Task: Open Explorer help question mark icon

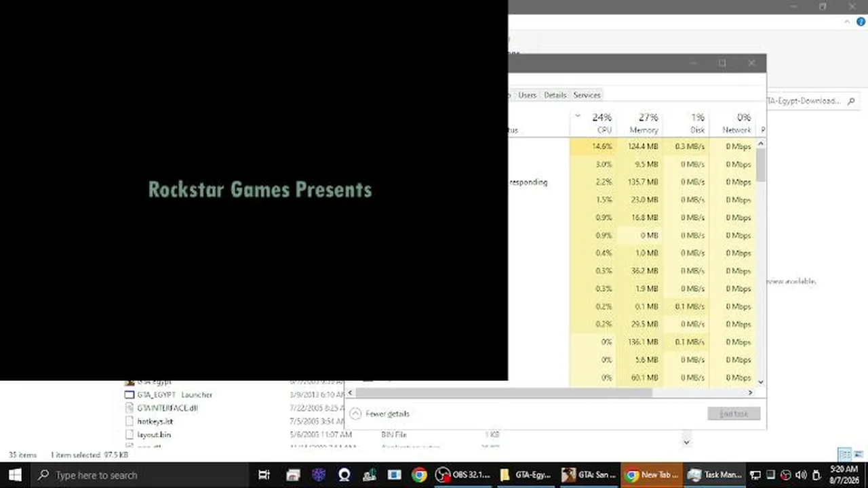Action: 861,22
